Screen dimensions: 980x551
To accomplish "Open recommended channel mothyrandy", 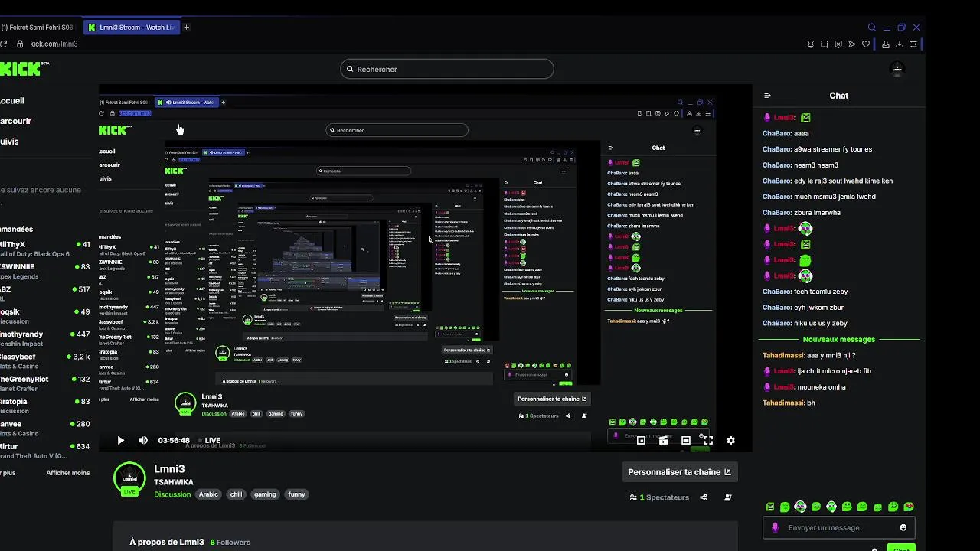I will pos(45,339).
